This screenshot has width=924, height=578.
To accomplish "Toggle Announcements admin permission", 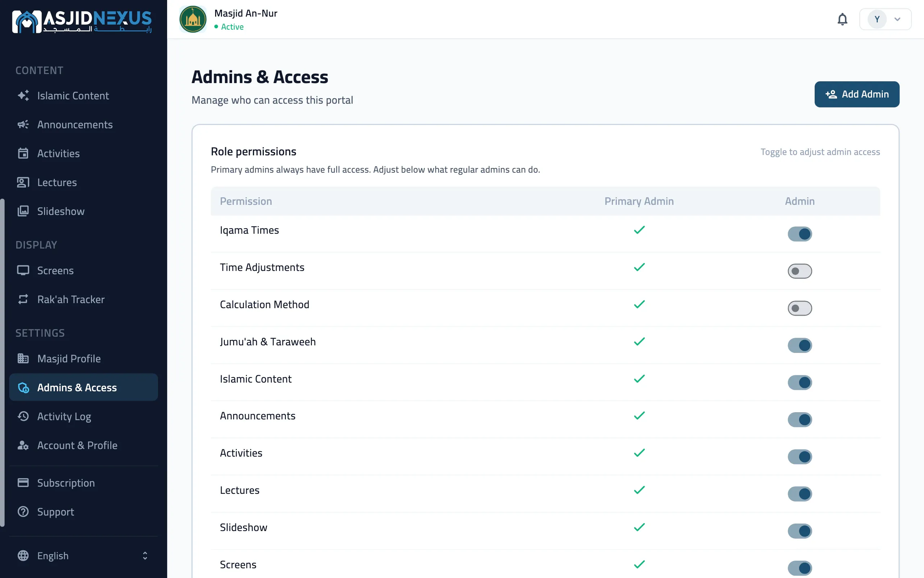I will pos(799,419).
